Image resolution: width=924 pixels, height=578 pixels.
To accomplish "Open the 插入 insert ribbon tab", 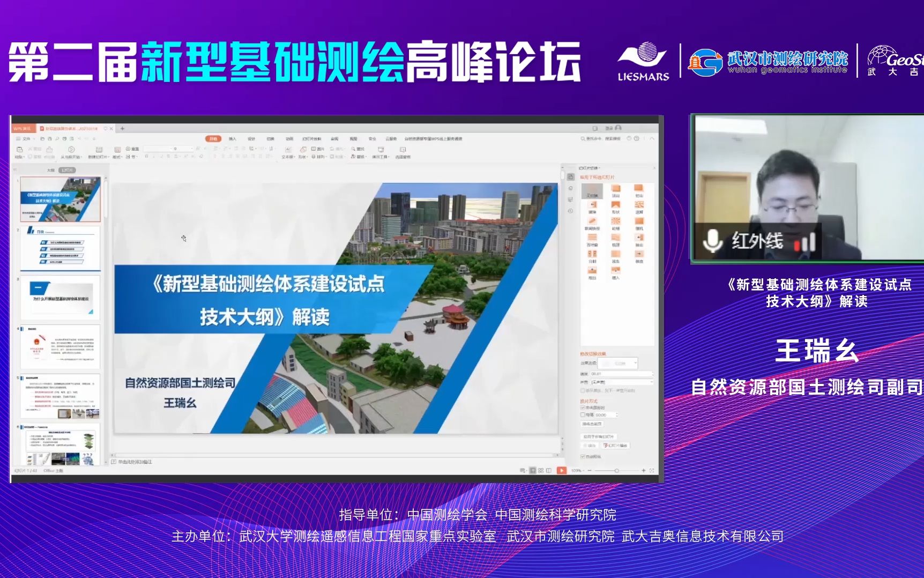I will 233,139.
